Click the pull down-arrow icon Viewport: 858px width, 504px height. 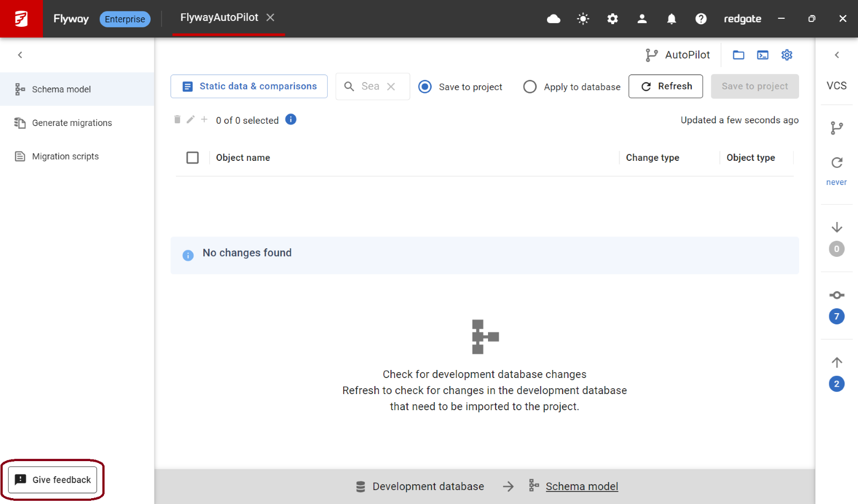pyautogui.click(x=837, y=227)
